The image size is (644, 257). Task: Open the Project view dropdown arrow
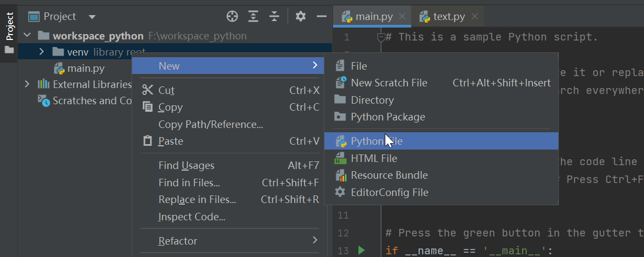(x=92, y=17)
